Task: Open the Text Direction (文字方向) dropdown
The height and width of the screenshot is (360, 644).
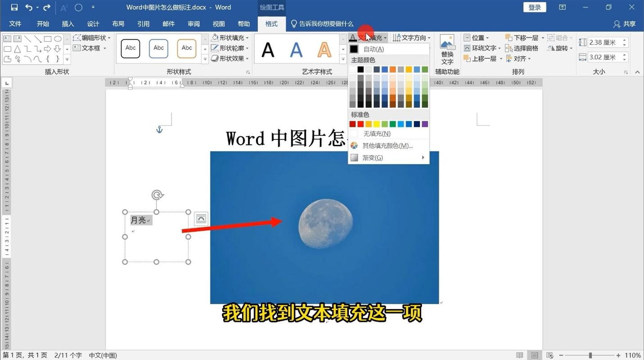Action: click(x=412, y=38)
